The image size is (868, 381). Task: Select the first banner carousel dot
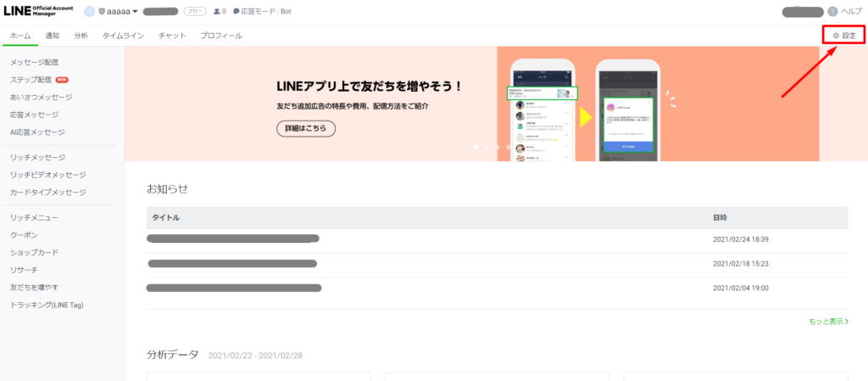475,148
